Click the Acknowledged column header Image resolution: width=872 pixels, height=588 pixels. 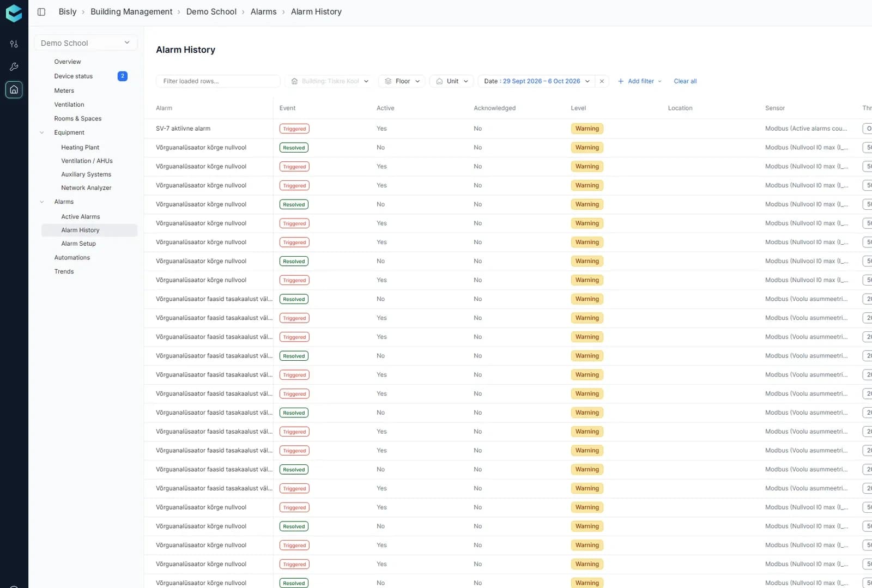(x=494, y=108)
